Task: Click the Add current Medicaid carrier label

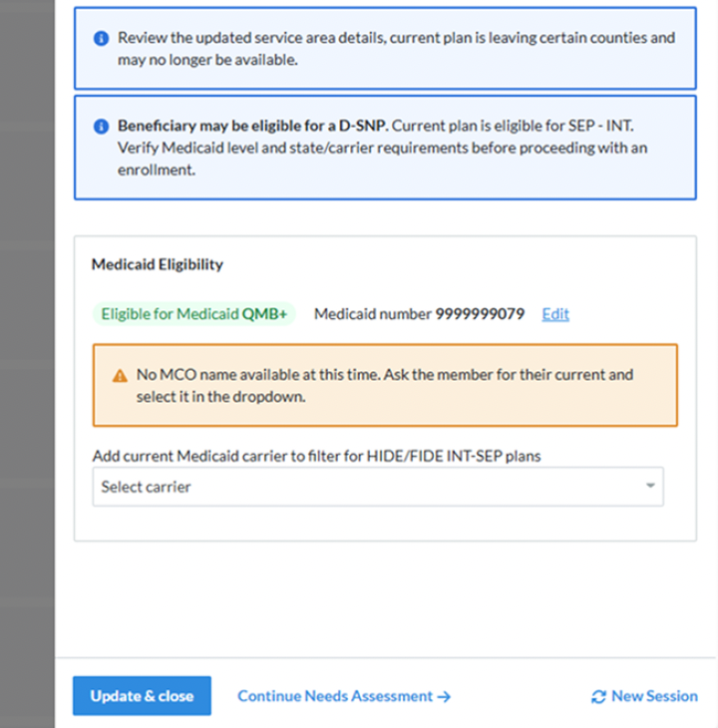Action: [316, 456]
